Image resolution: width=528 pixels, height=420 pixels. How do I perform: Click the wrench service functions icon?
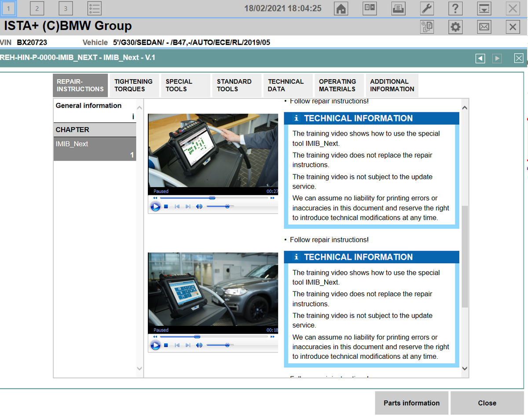(x=426, y=8)
